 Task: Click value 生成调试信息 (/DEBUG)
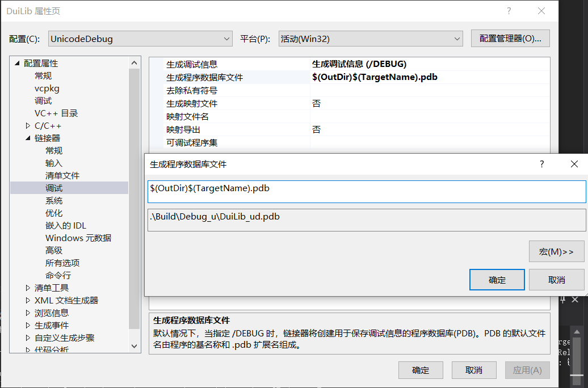[359, 64]
